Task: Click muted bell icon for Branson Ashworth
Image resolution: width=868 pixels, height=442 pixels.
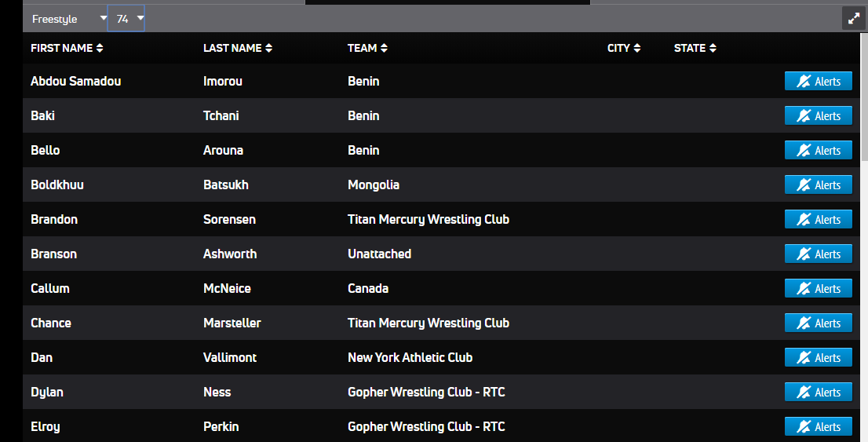Action: click(804, 254)
